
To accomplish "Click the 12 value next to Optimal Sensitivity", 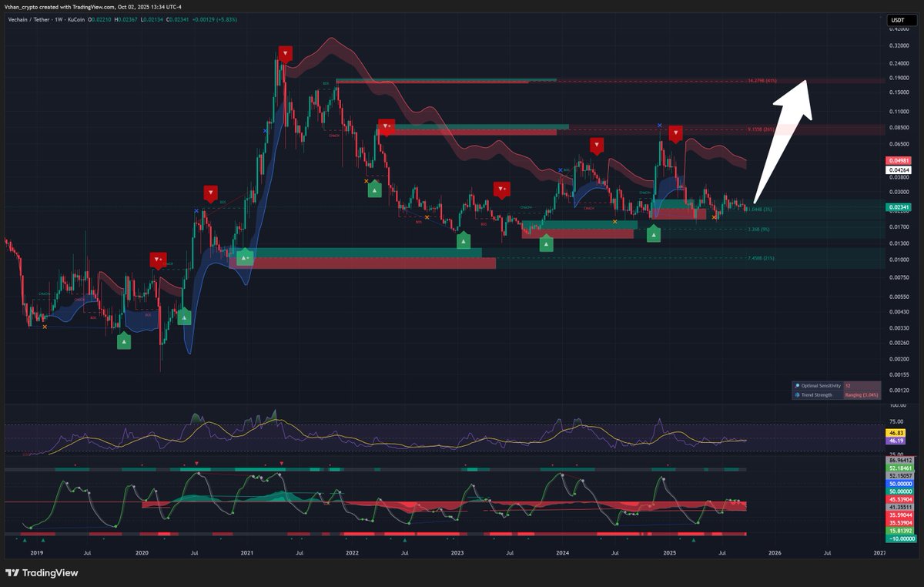I will click(847, 385).
